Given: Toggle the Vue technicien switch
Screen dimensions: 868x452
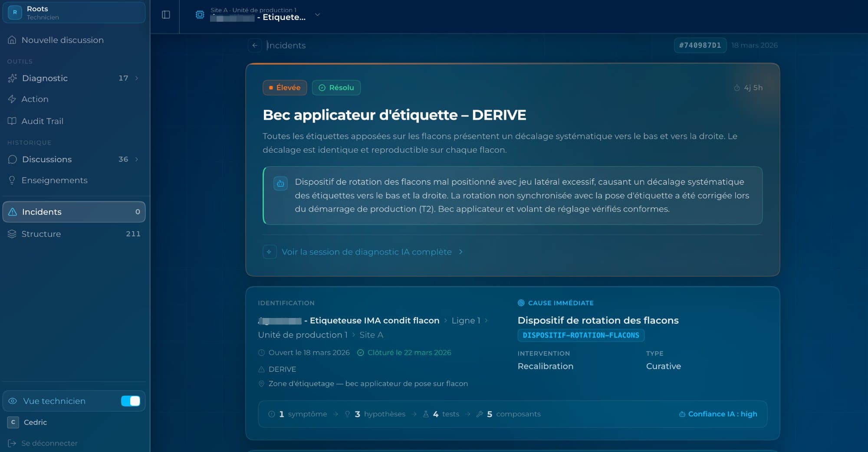Looking at the screenshot, I should [x=130, y=401].
